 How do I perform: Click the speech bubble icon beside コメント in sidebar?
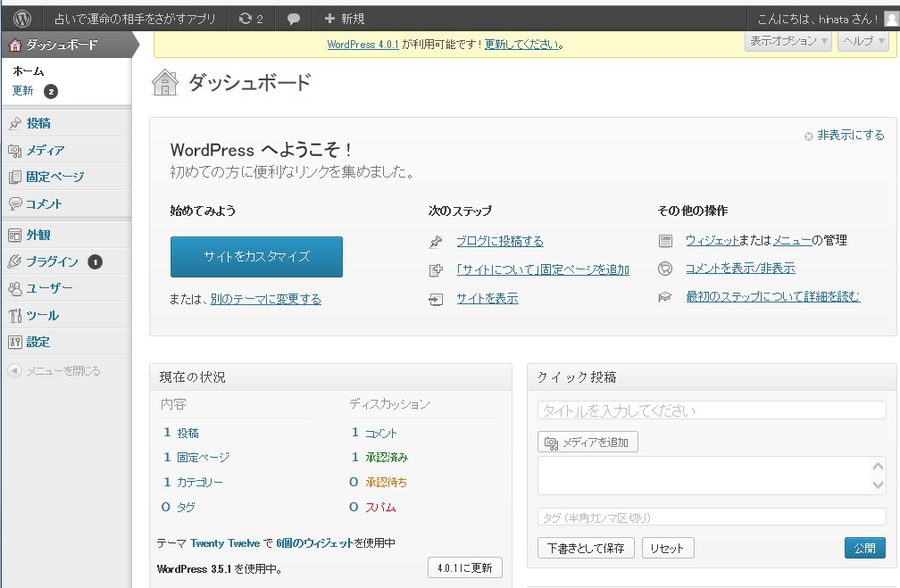click(15, 203)
